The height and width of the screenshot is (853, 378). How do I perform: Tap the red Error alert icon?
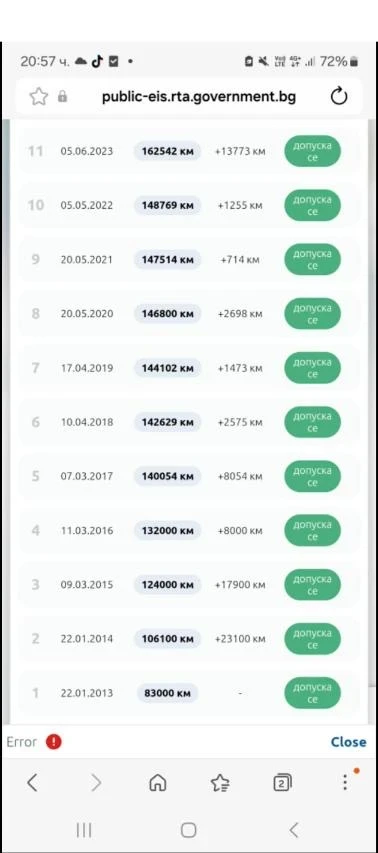pyautogui.click(x=53, y=741)
